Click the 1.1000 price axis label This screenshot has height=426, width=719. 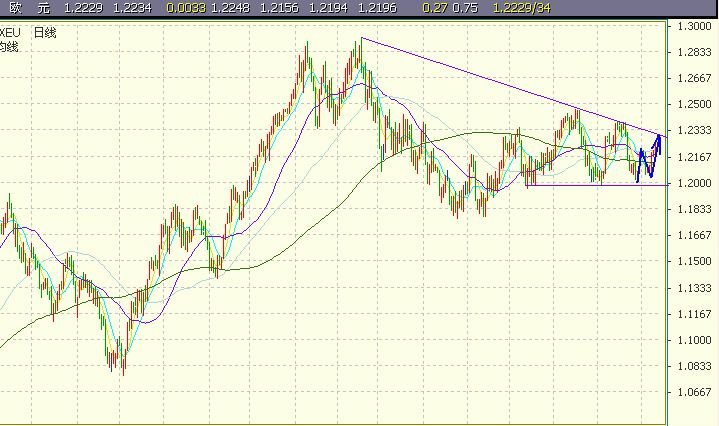[694, 340]
